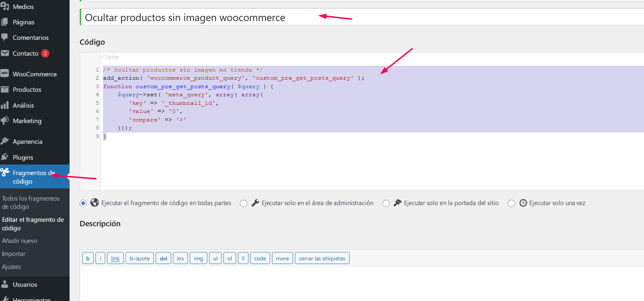Screen dimensions: 644x301
Task: Click the 'b-quote' quicktag button
Action: [140, 258]
